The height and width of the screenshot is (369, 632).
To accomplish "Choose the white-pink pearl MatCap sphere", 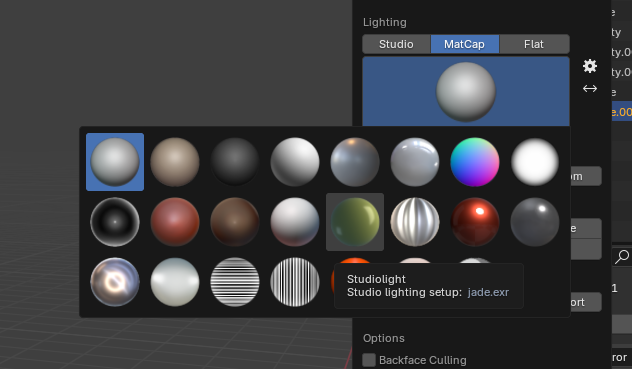I will coord(295,222).
